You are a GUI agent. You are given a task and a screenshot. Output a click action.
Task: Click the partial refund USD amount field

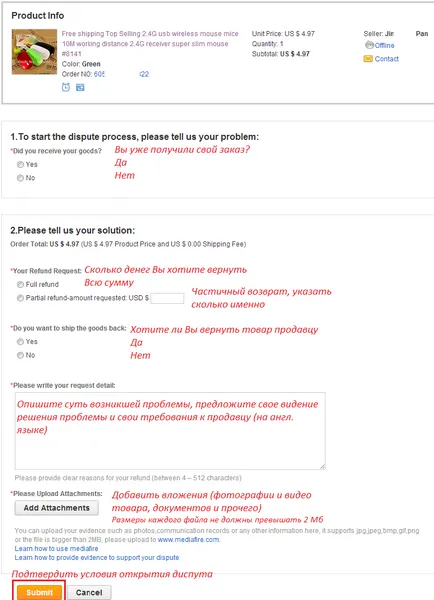pos(167,298)
